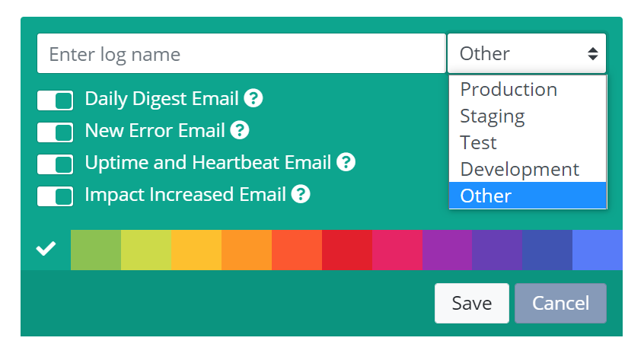Choose the highlighted Other option

(x=528, y=196)
